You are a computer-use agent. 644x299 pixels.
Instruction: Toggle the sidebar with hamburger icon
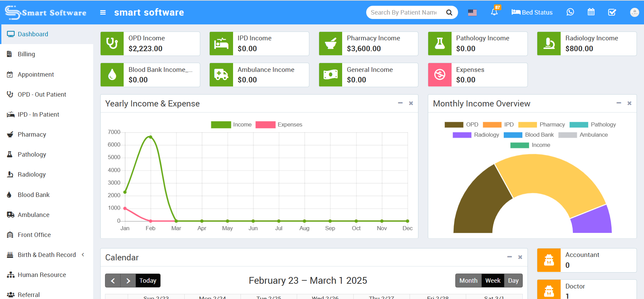click(103, 13)
